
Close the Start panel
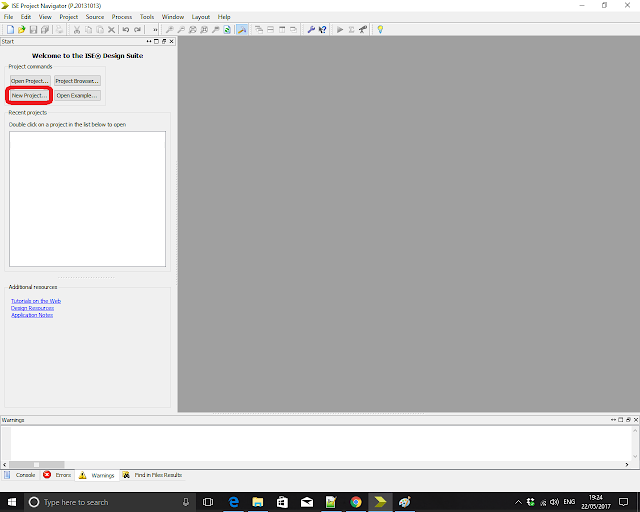tap(172, 41)
